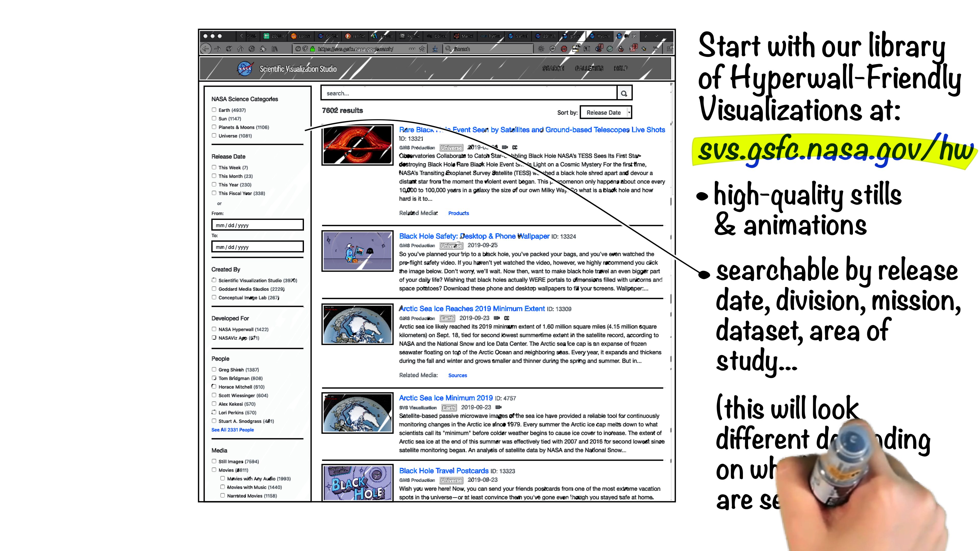Click the browser forward arrow

(217, 49)
